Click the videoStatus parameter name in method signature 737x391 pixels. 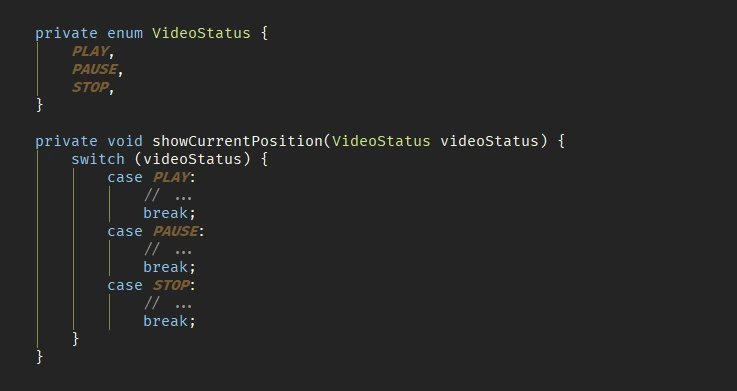(489, 141)
